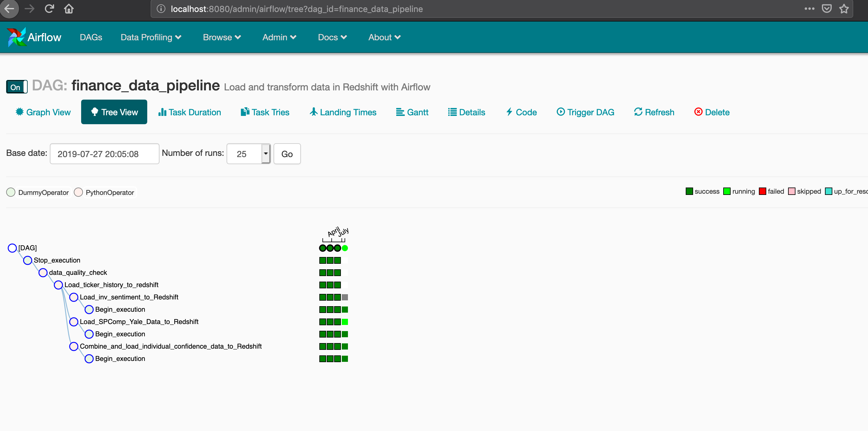The image size is (868, 431).
Task: Collapse the data_quality_check node circle
Action: (43, 273)
